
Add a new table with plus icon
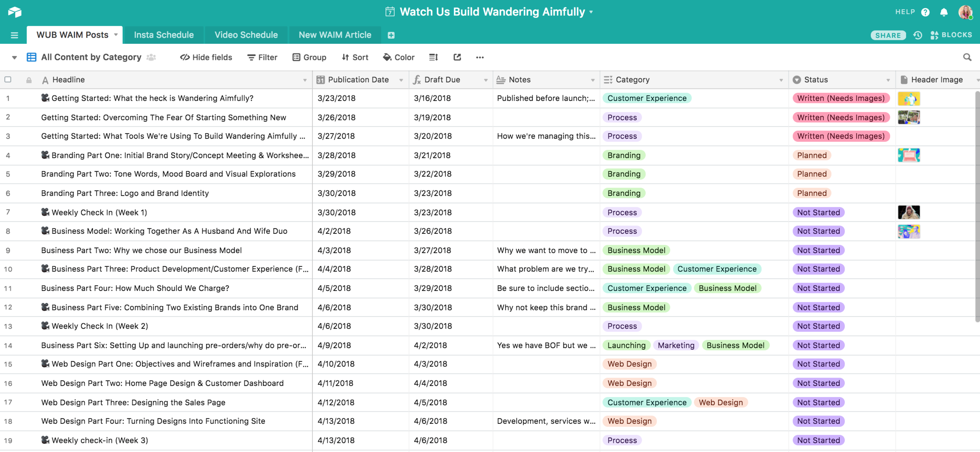point(391,35)
